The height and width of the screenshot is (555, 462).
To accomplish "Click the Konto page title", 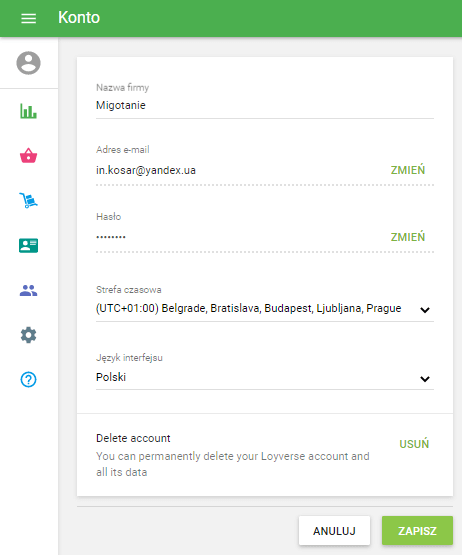I will [x=79, y=17].
